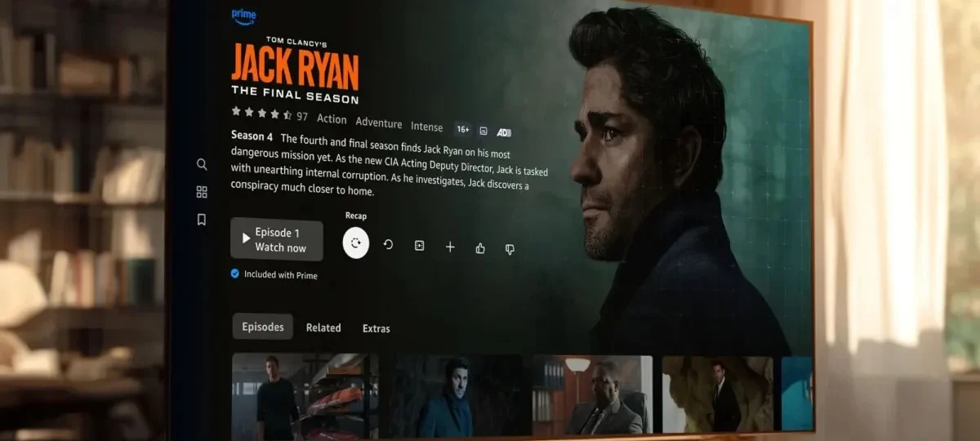Open the Extras tab
Image resolution: width=980 pixels, height=441 pixels.
tap(376, 328)
